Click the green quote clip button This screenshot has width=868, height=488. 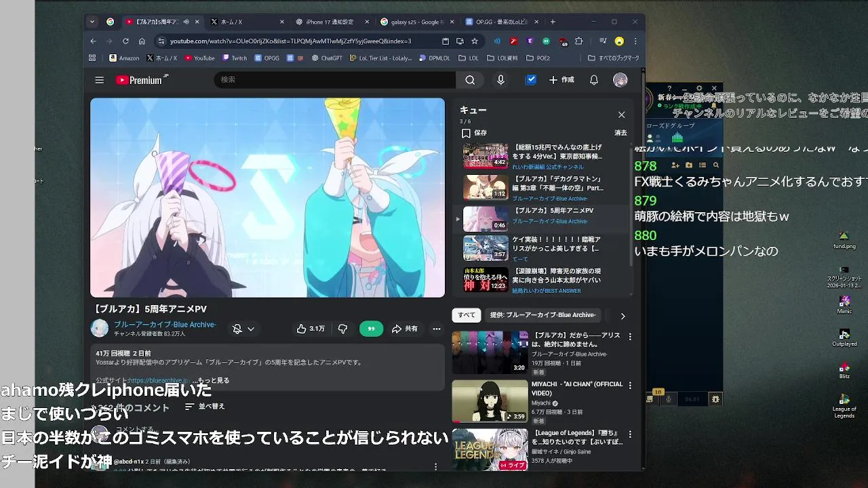[371, 329]
